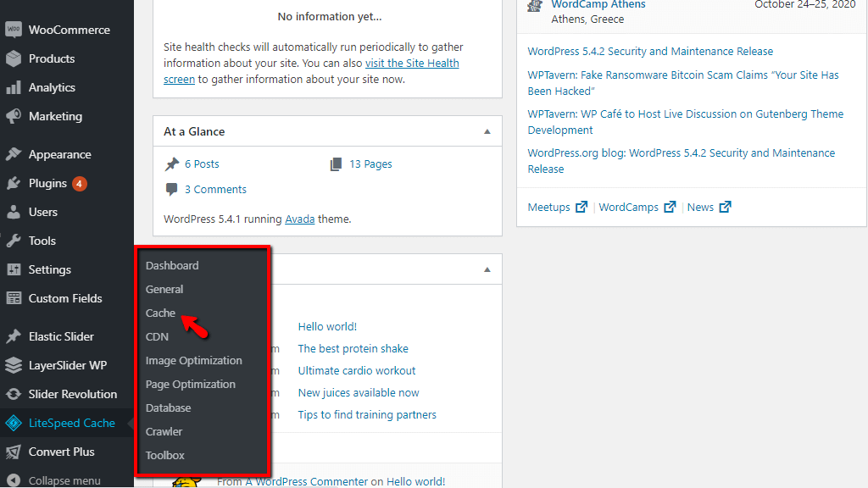Open the News link
868x488 pixels.
700,207
